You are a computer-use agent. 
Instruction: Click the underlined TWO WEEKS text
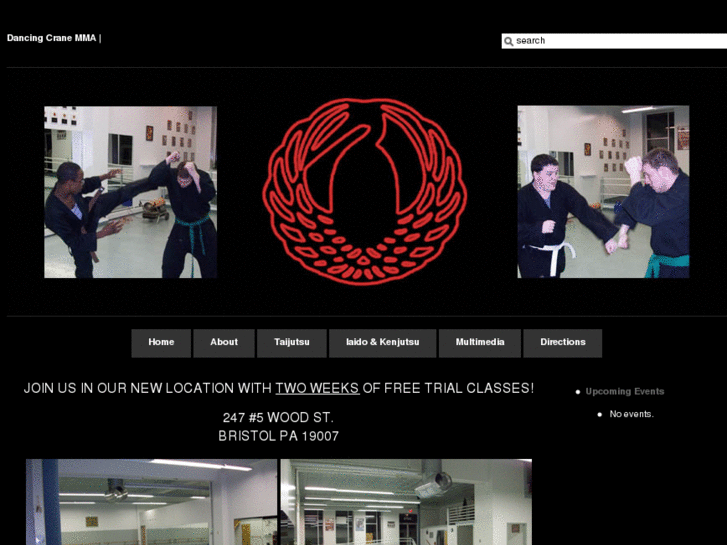pos(317,388)
